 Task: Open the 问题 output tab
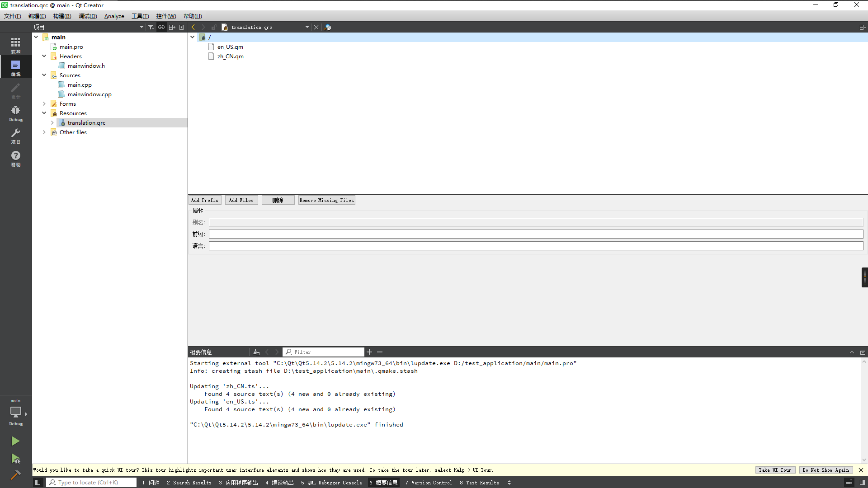(x=151, y=483)
